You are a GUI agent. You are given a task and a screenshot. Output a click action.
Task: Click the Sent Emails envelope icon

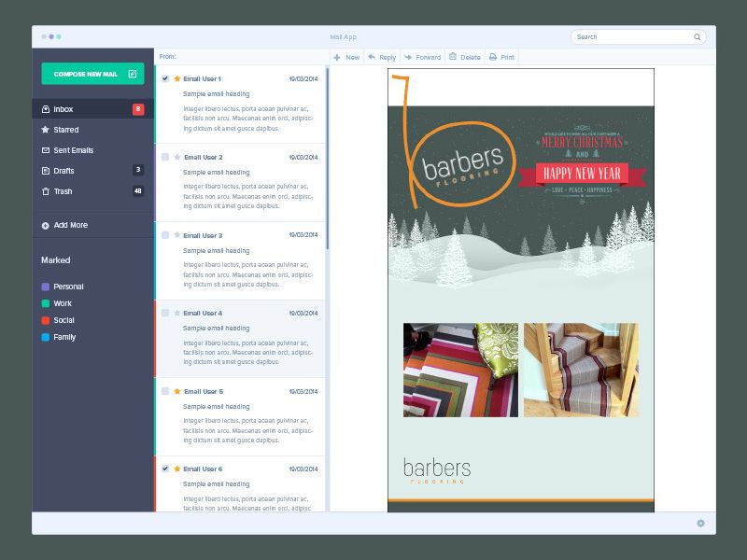point(46,150)
